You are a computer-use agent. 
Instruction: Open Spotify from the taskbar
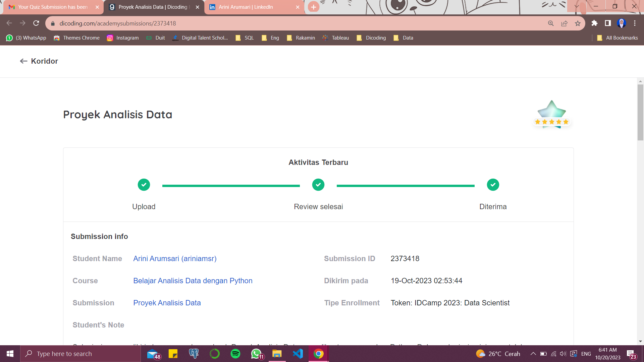tap(235, 354)
